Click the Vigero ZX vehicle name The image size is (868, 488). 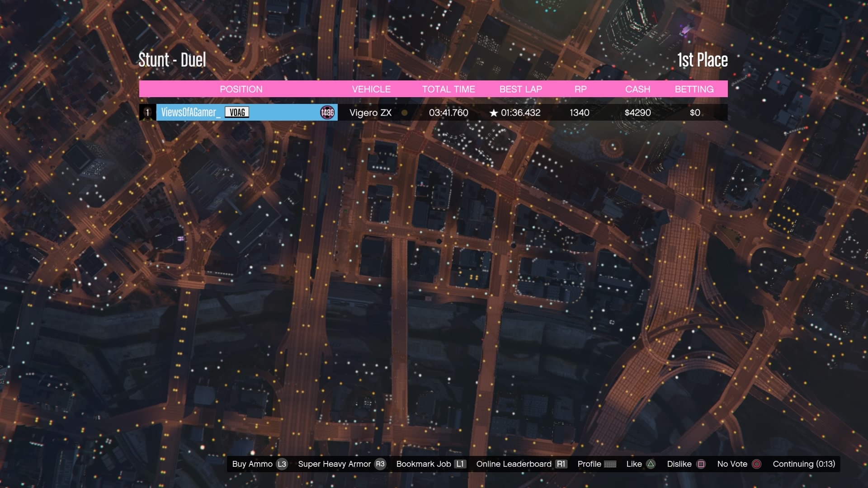(x=371, y=113)
